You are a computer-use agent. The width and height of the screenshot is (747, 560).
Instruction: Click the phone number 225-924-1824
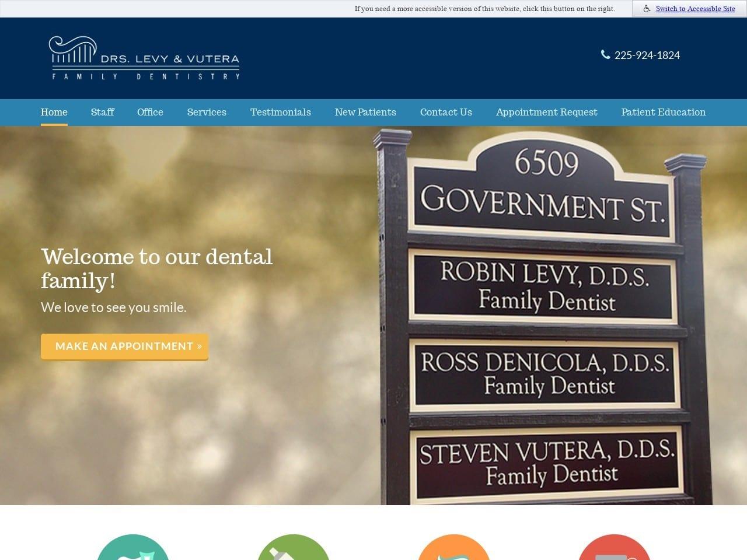(x=647, y=55)
